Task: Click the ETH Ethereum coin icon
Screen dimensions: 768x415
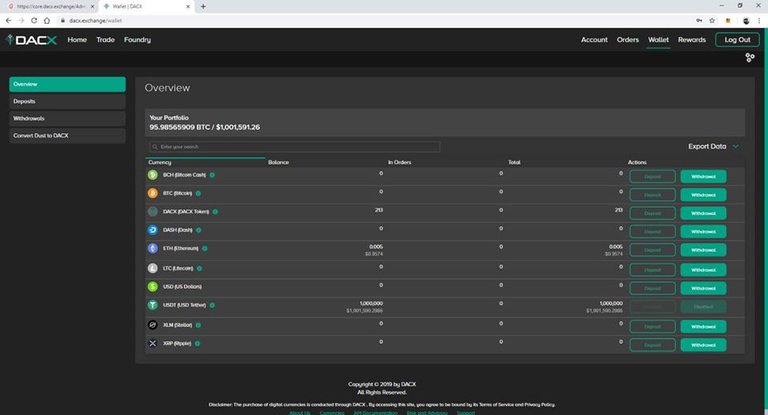Action: click(153, 248)
